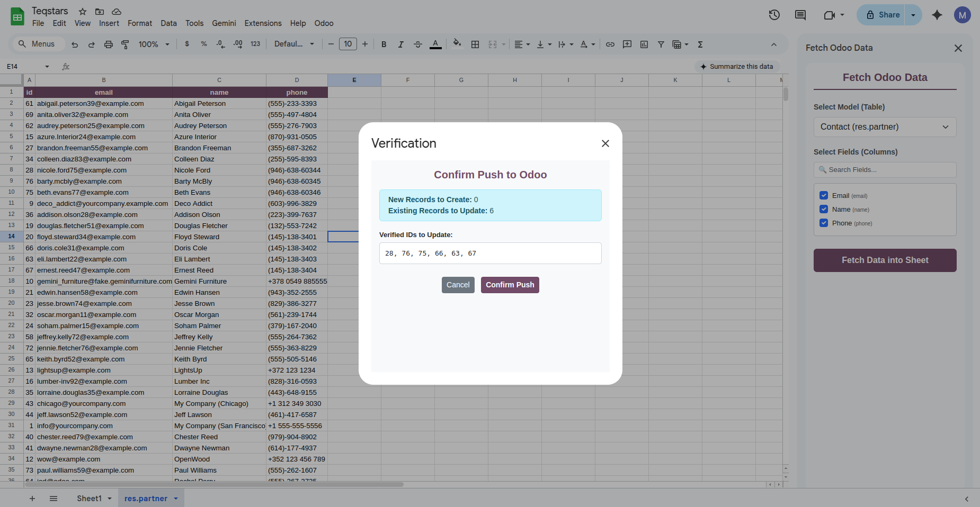Open the text color picker
This screenshot has width=980, height=507.
coord(435,44)
